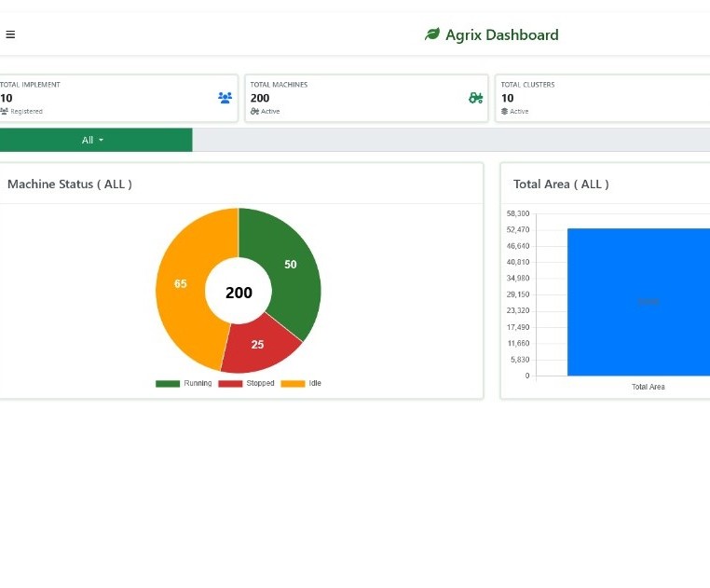This screenshot has width=710, height=588.
Task: Click the green leaf logo icon
Action: tap(432, 34)
